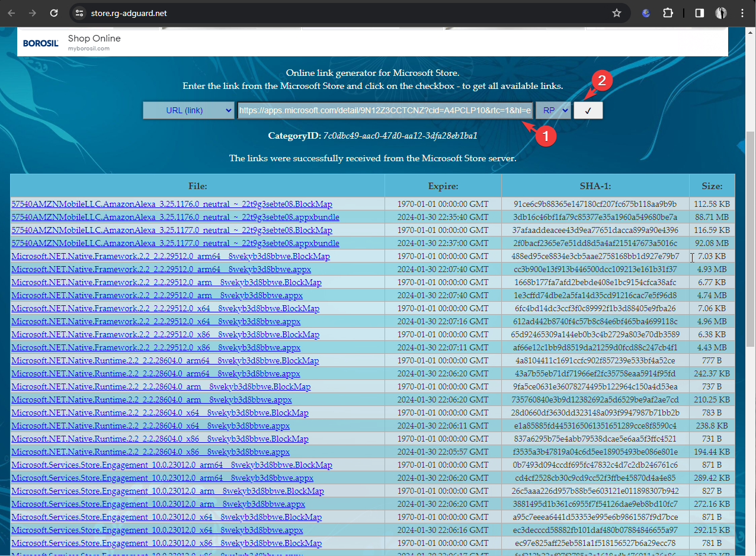Open NET.Native.Runtime.2.2 x86 appx link

(150, 452)
